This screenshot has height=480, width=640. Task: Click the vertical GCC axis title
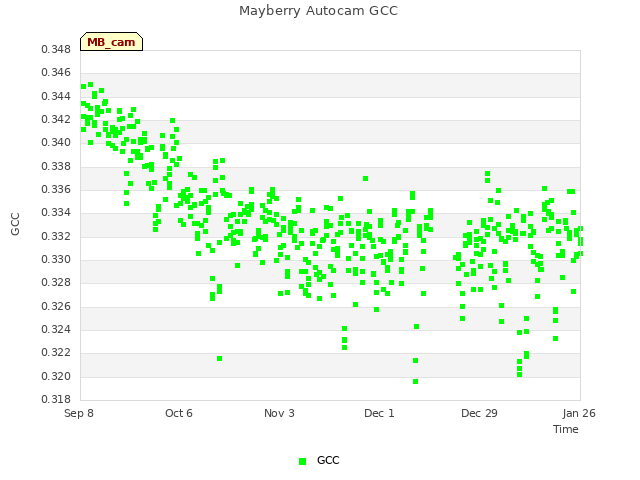[x=15, y=224]
